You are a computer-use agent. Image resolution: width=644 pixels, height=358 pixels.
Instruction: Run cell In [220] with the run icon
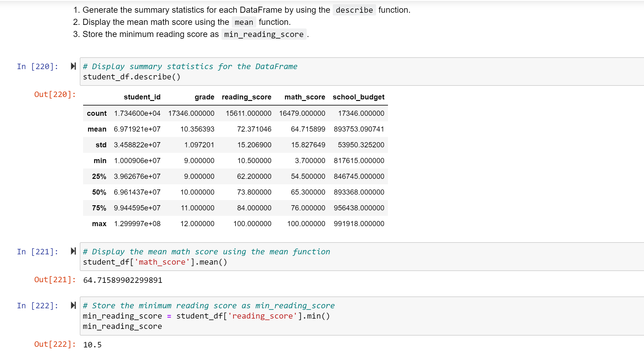tap(73, 66)
